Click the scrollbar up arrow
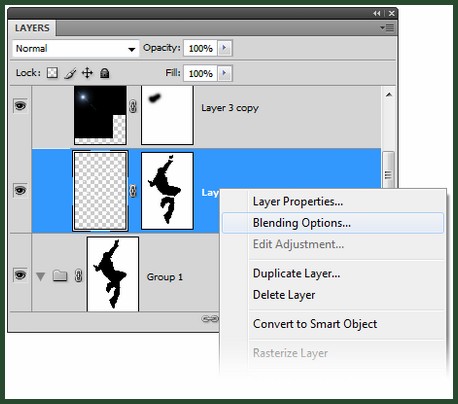Viewport: 458px width, 404px height. [389, 95]
